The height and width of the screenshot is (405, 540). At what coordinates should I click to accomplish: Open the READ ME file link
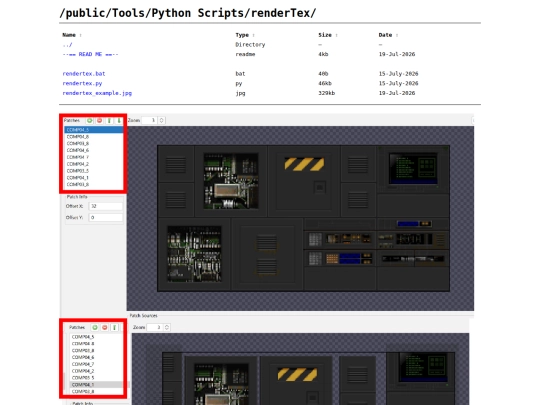pos(90,54)
